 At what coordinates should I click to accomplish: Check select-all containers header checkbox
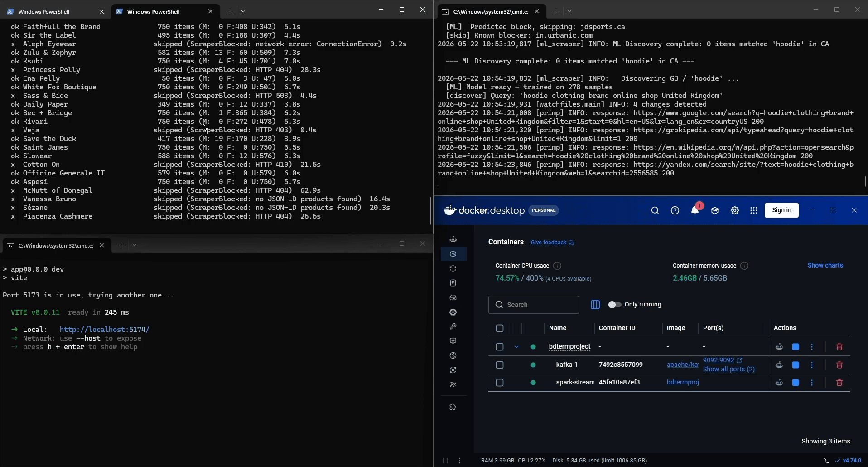[x=500, y=328]
